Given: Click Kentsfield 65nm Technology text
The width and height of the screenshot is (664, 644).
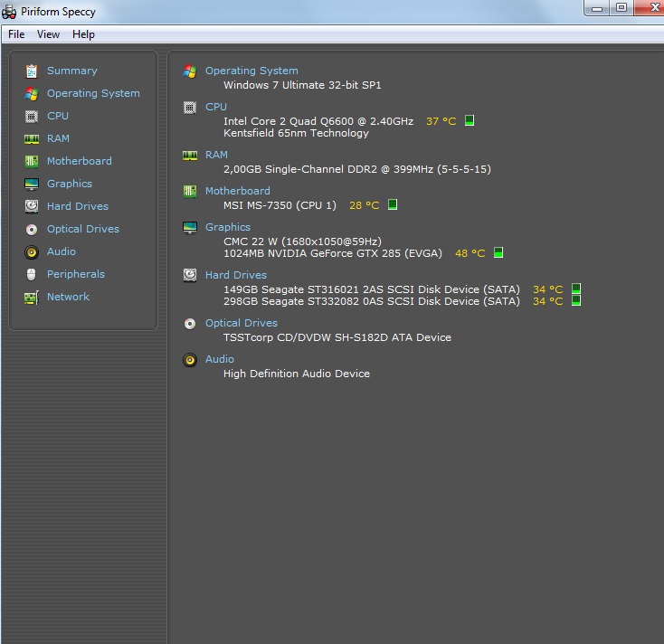Looking at the screenshot, I should (296, 133).
